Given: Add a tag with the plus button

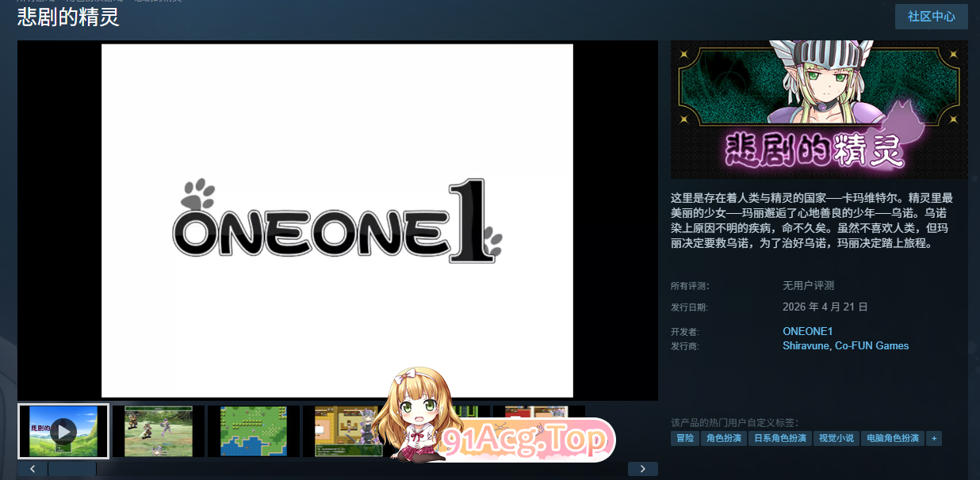Looking at the screenshot, I should pos(934,438).
